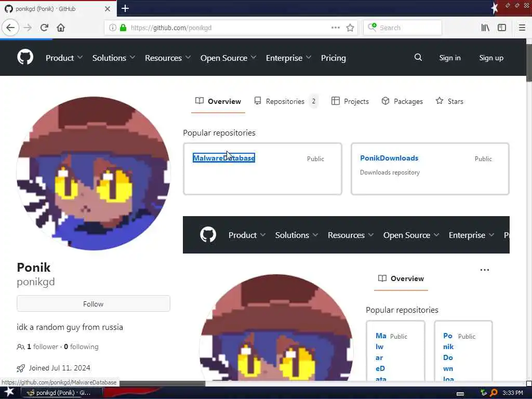Select Overview tab in the embedded lower profile
The image size is (532, 399).
[401, 278]
